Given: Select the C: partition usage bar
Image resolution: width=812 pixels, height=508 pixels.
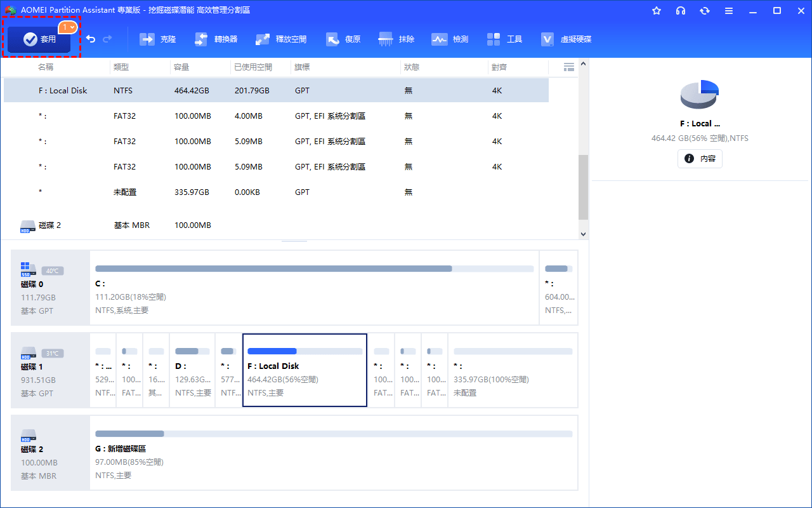Looking at the screenshot, I should pyautogui.click(x=314, y=269).
